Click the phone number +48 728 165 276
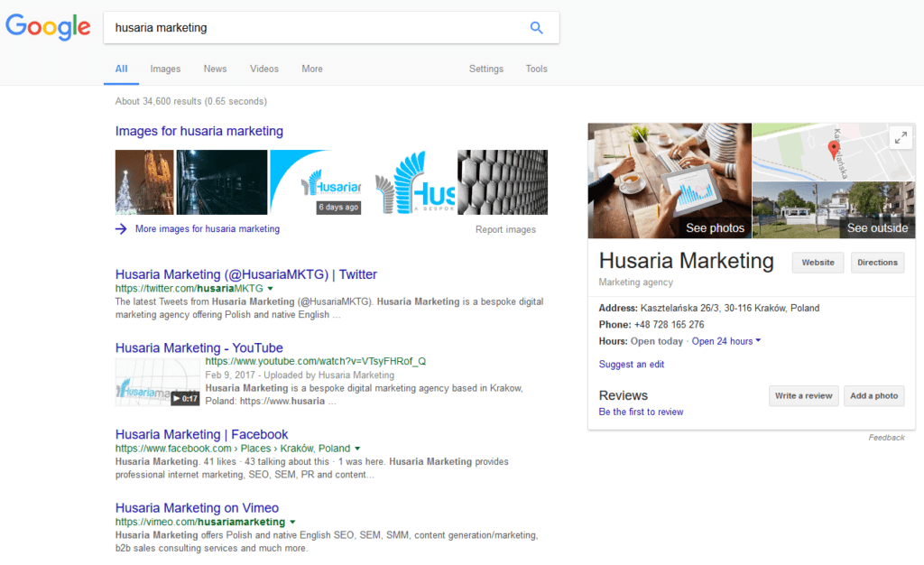The height and width of the screenshot is (565, 924). 669,325
